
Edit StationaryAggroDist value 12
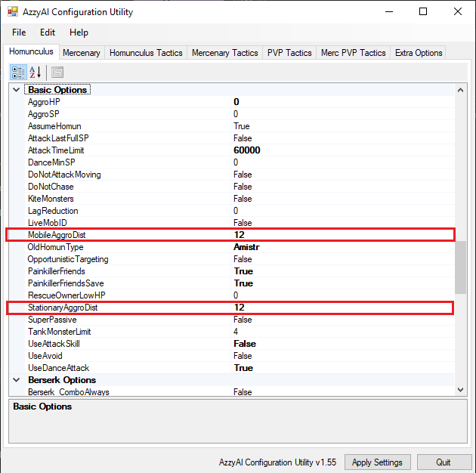342,308
